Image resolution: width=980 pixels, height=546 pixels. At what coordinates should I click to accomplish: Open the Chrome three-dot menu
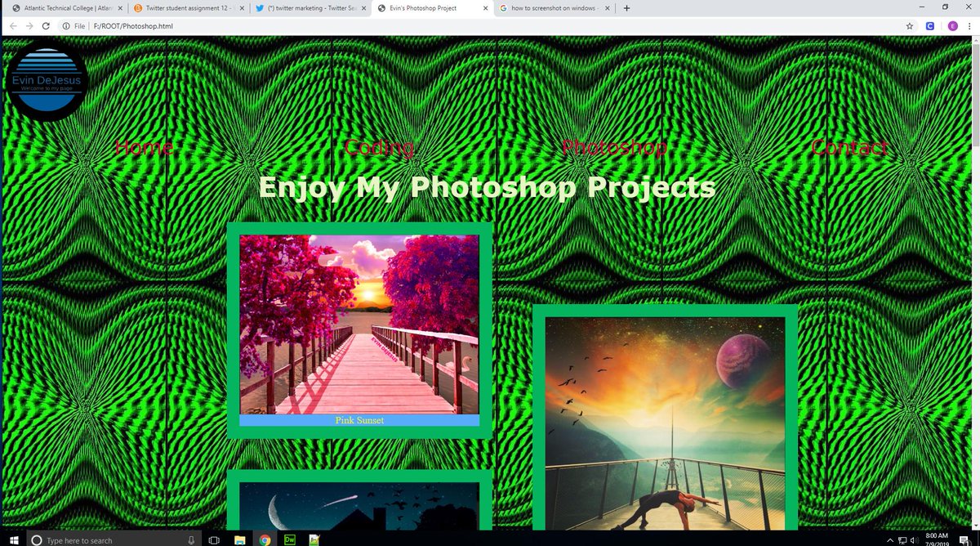tap(969, 26)
